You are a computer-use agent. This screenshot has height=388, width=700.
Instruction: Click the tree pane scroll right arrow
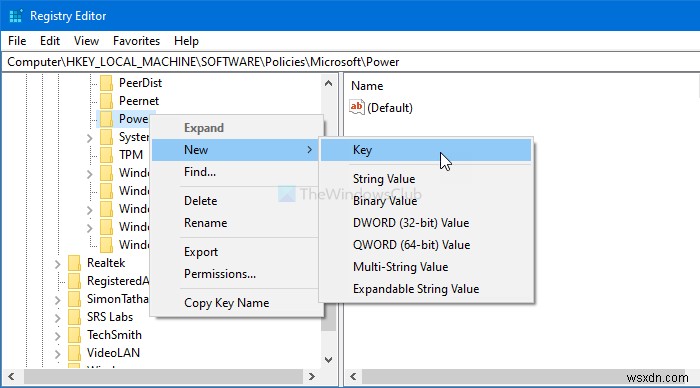pyautogui.click(x=312, y=377)
